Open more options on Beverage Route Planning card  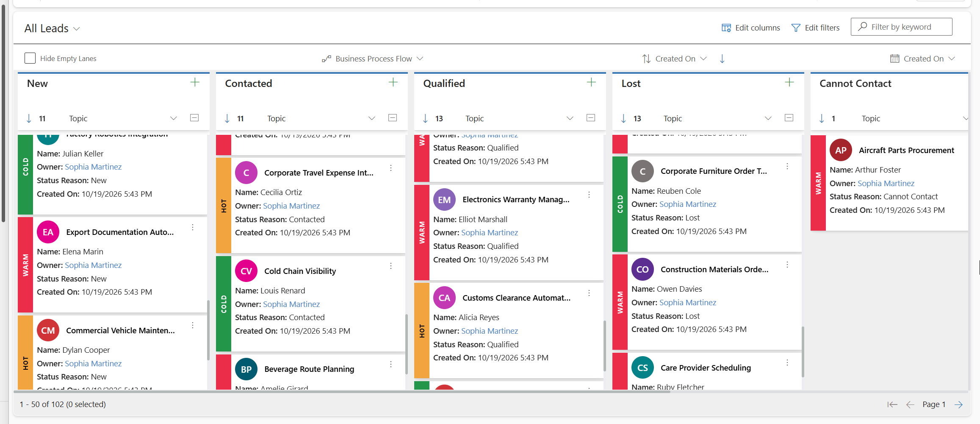(x=391, y=364)
